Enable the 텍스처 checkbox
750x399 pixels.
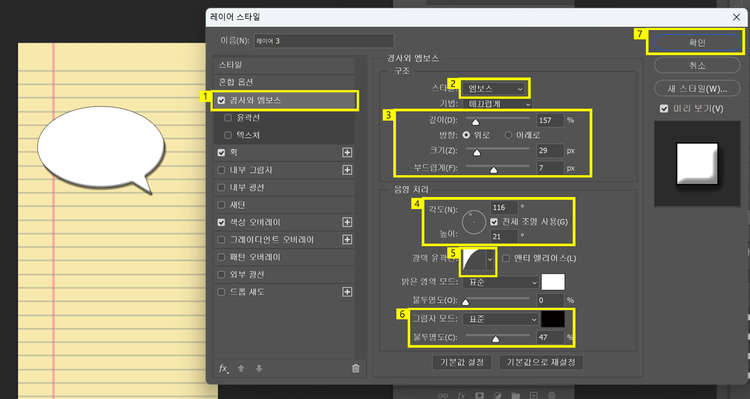[228, 135]
